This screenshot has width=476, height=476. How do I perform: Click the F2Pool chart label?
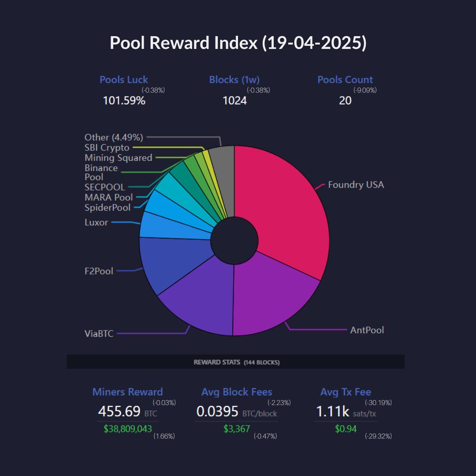coord(99,271)
